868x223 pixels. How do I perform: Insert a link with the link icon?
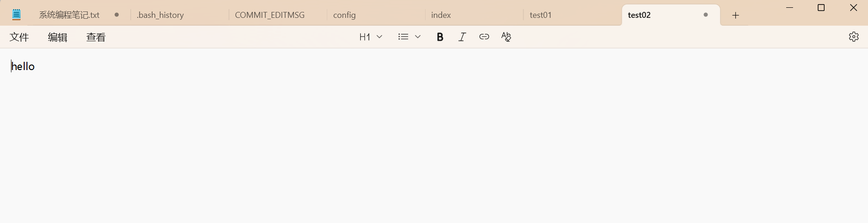[x=484, y=37]
